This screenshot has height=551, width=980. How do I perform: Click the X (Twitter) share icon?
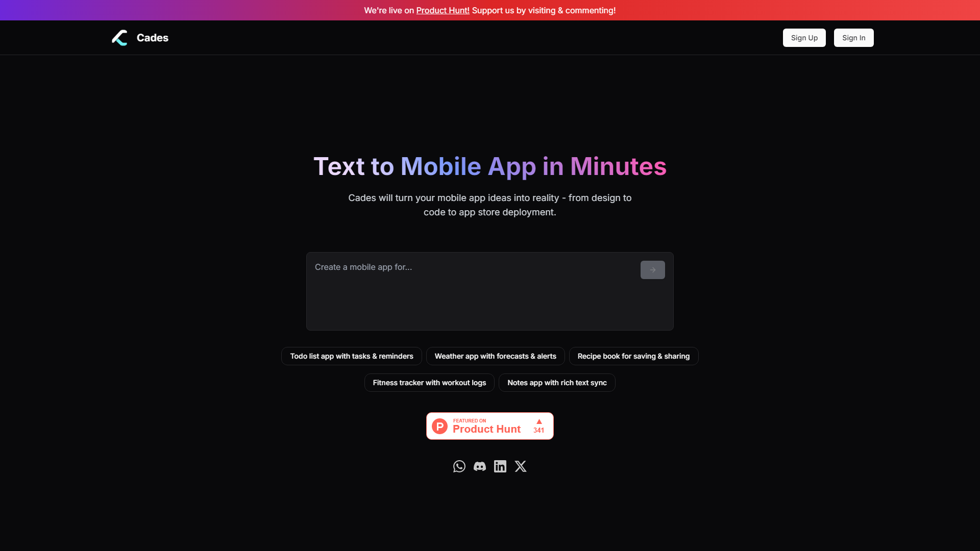coord(520,466)
